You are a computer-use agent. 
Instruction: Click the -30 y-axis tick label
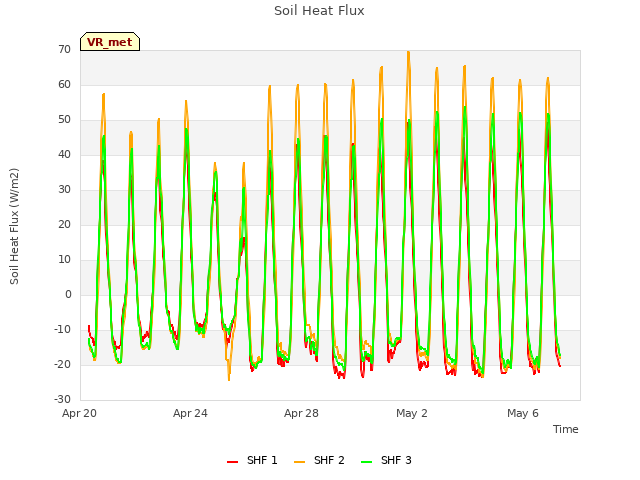62,399
